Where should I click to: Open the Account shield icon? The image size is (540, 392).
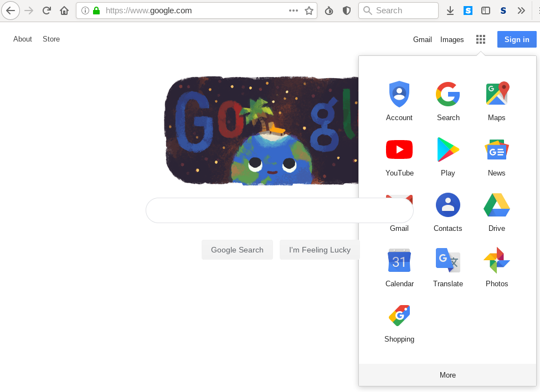tap(399, 94)
